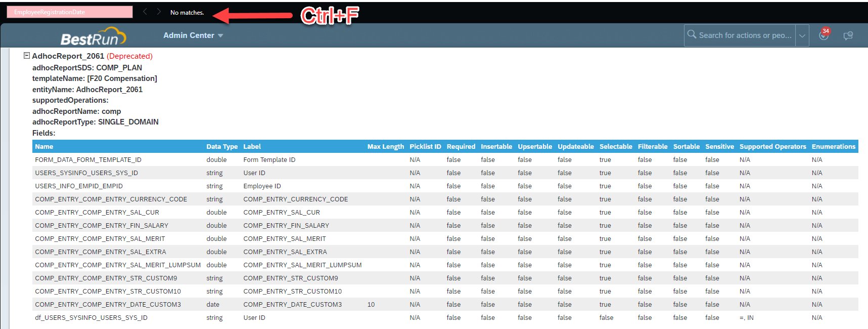868x329 pixels.
Task: Click the Insertable column header
Action: (496, 146)
